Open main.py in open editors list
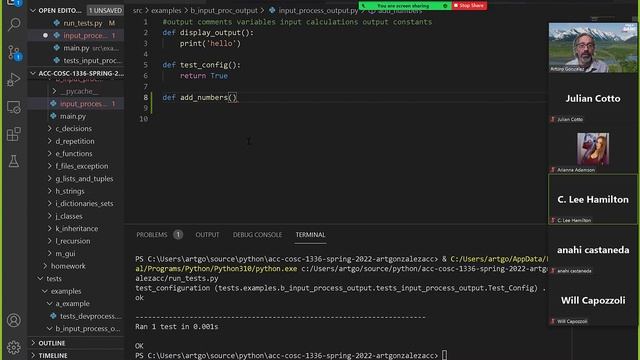This screenshot has width=640, height=360. point(76,48)
